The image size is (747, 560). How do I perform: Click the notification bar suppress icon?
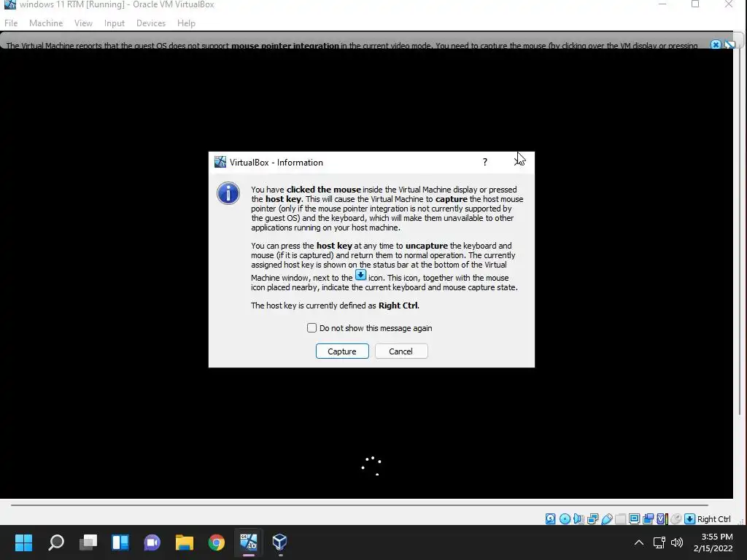729,44
